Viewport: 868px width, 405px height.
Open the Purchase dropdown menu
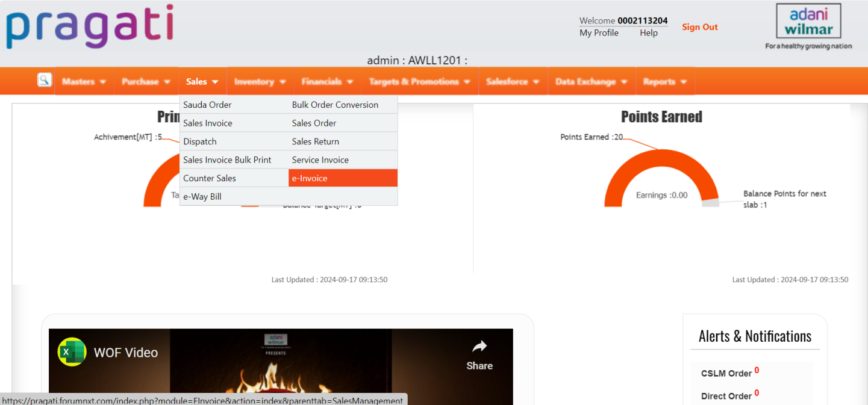click(146, 81)
